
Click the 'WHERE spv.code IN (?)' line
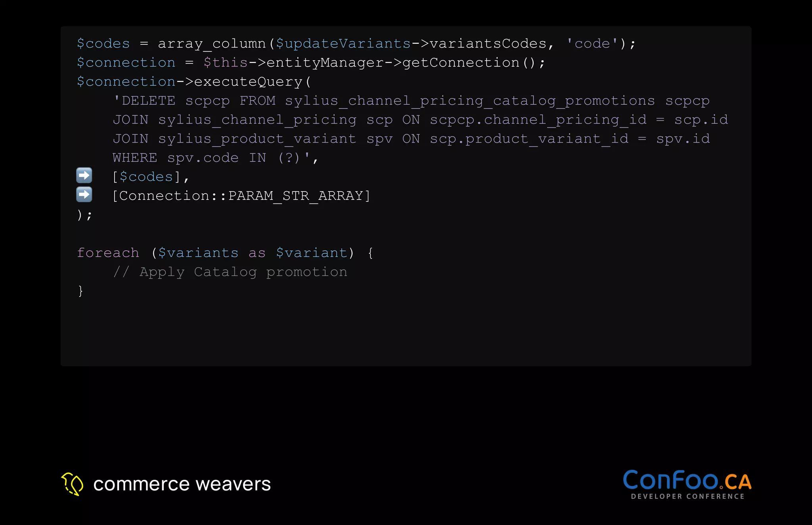tap(215, 158)
